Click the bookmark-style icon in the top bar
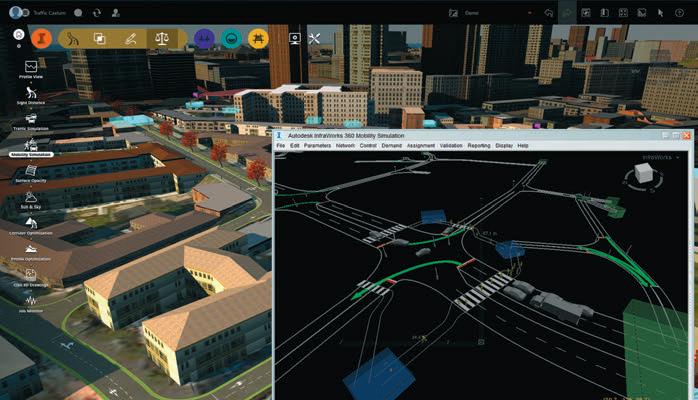This screenshot has height=400, width=698. coord(605,13)
